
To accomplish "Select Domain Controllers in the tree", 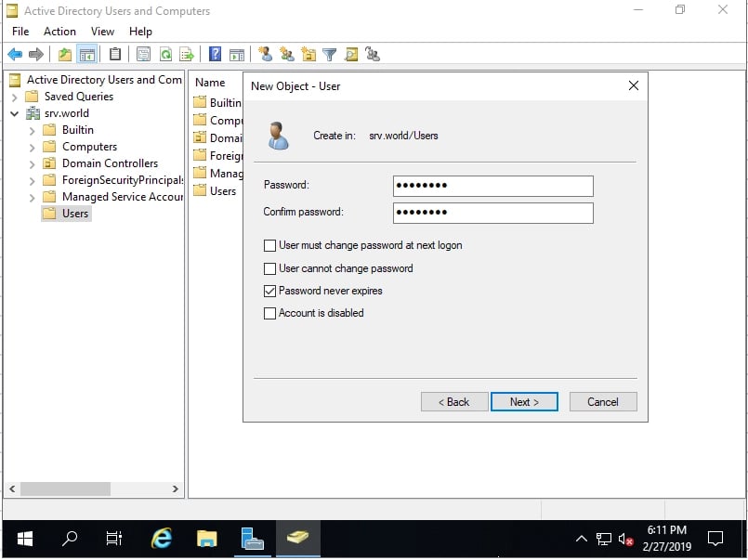I will tap(100, 164).
